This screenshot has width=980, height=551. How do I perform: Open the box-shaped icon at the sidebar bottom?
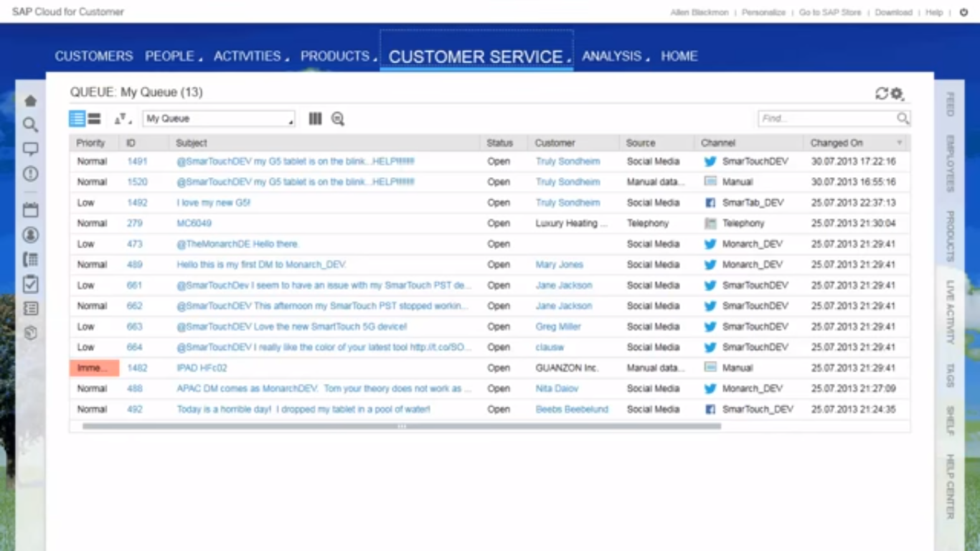pyautogui.click(x=30, y=333)
